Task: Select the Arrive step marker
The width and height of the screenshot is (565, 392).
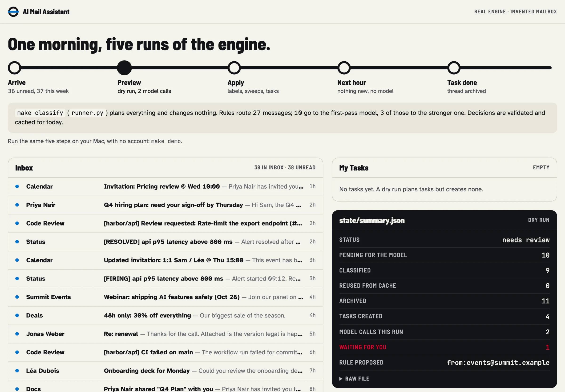Action: pos(15,68)
